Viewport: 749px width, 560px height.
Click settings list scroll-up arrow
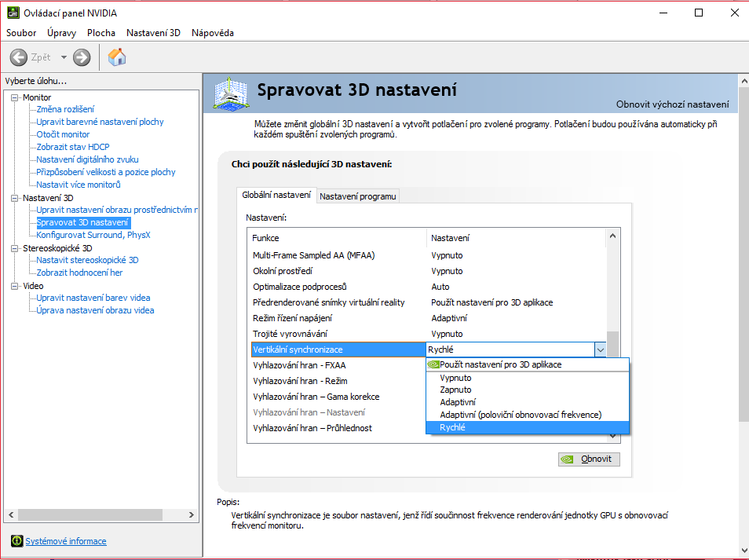pos(613,236)
